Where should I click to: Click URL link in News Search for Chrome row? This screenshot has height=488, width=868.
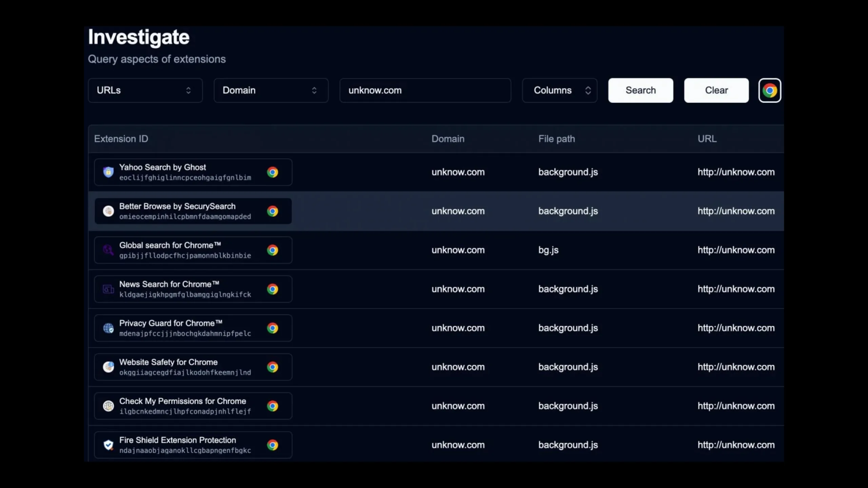pyautogui.click(x=736, y=289)
